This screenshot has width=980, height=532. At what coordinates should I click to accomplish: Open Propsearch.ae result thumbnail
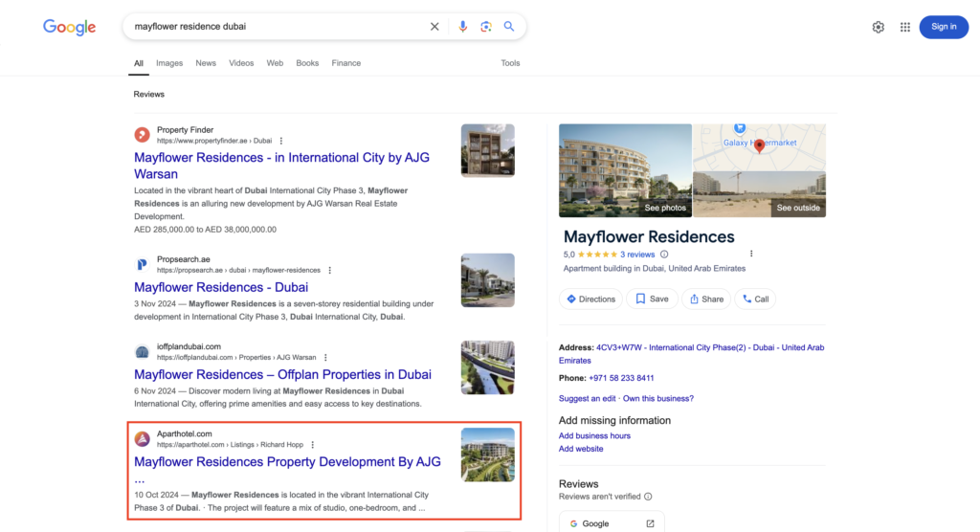(x=487, y=280)
